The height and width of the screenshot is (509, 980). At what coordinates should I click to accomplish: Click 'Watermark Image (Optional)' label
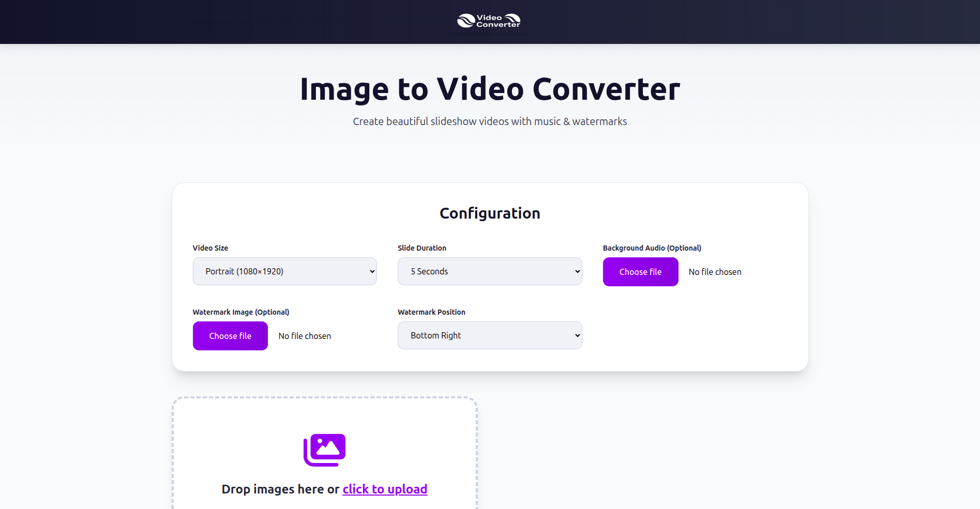(x=241, y=312)
